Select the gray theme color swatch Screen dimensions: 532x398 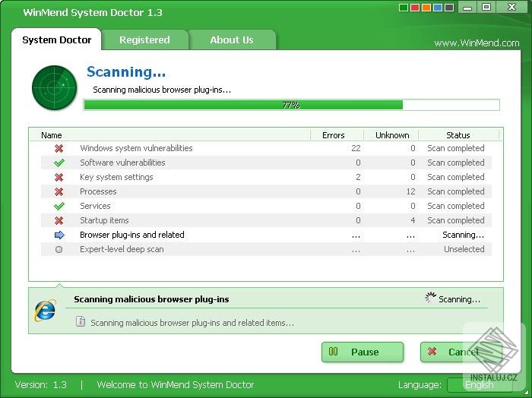click(x=449, y=8)
